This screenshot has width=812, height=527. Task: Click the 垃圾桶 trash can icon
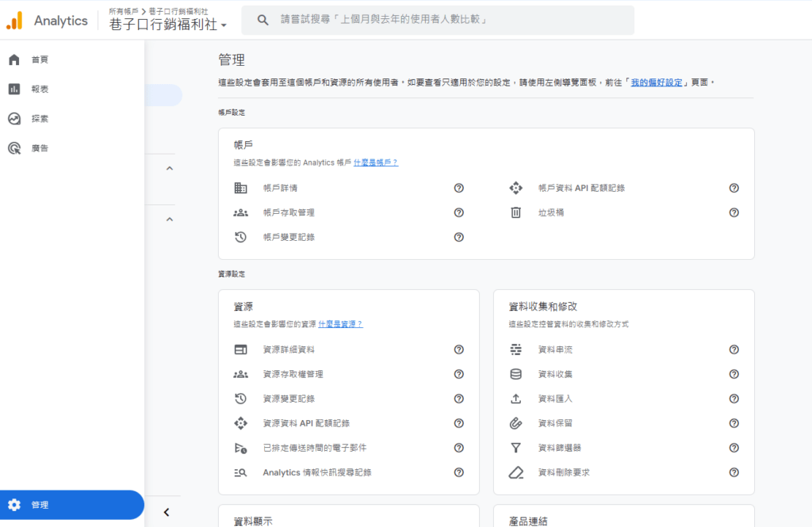point(515,212)
